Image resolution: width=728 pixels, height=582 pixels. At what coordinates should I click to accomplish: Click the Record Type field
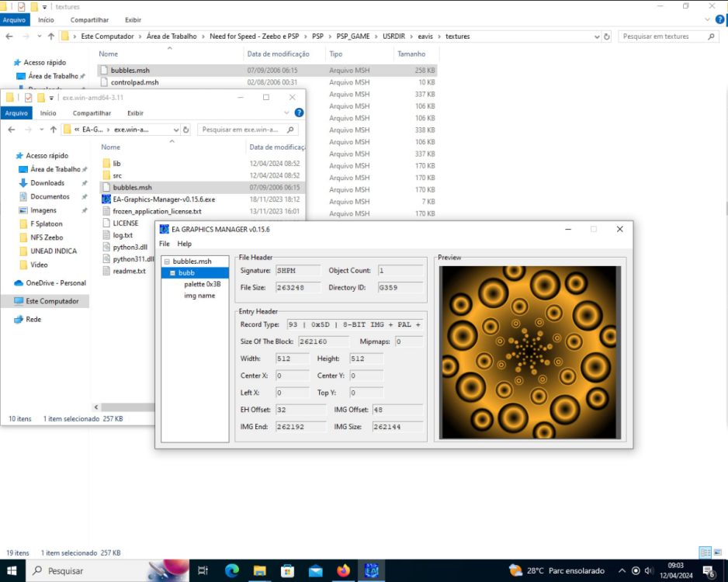354,324
